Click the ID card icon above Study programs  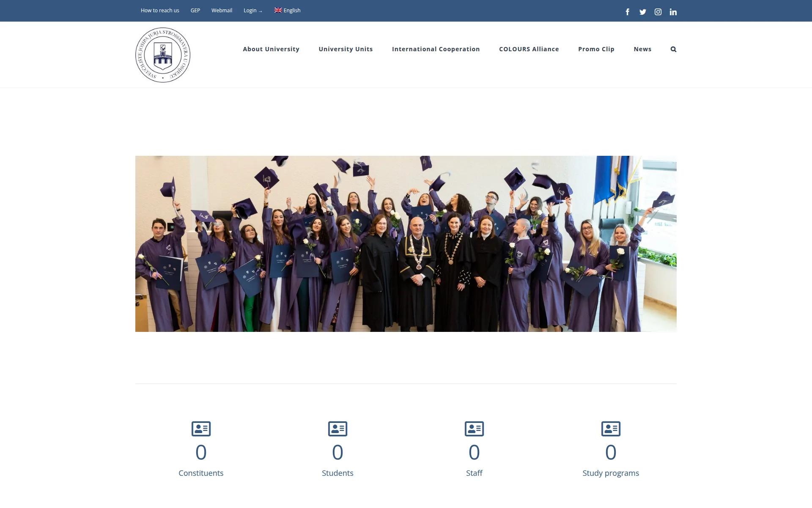611,429
